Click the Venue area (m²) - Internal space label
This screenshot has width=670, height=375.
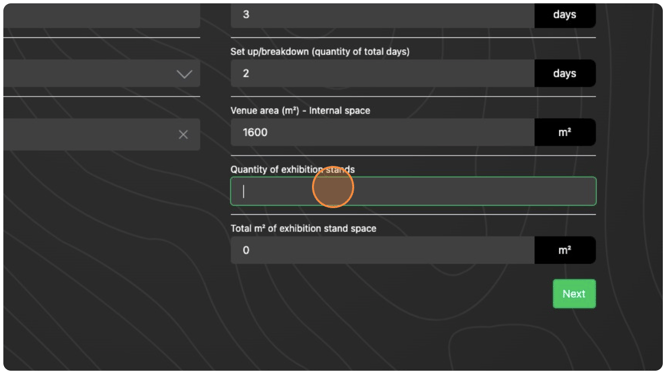pyautogui.click(x=300, y=111)
